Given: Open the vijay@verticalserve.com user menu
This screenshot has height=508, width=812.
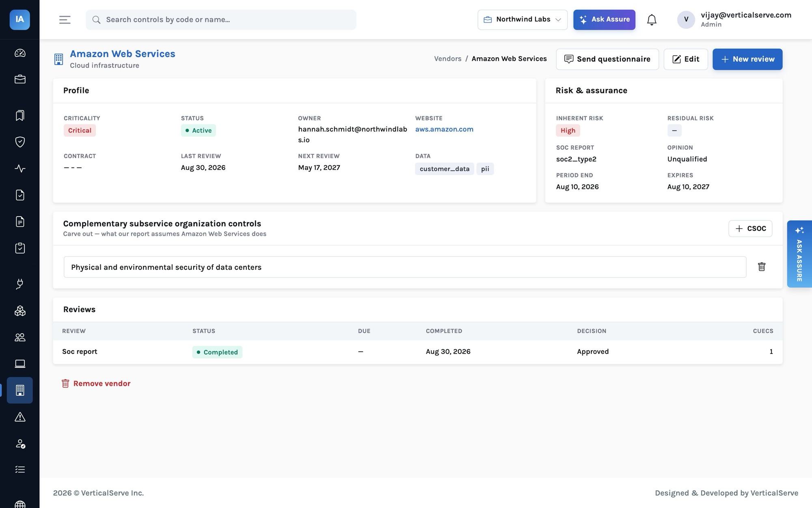Looking at the screenshot, I should tap(734, 20).
